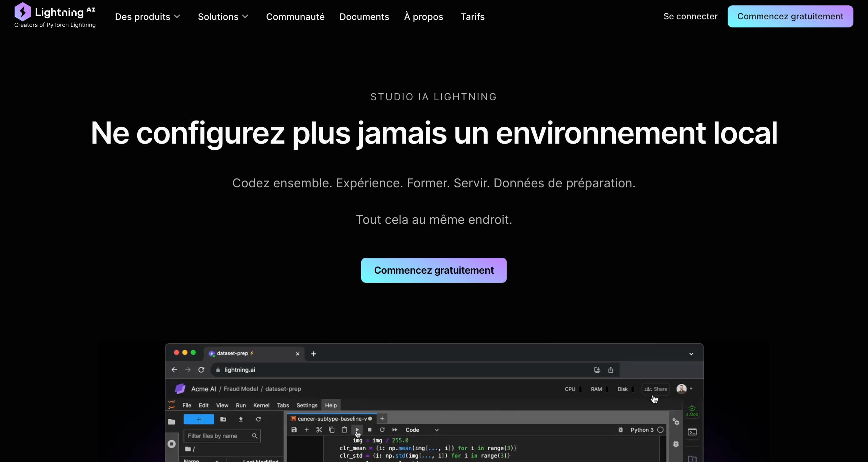Paste cell from clipboard icon
Viewport: 868px width, 462px height.
[x=344, y=430]
